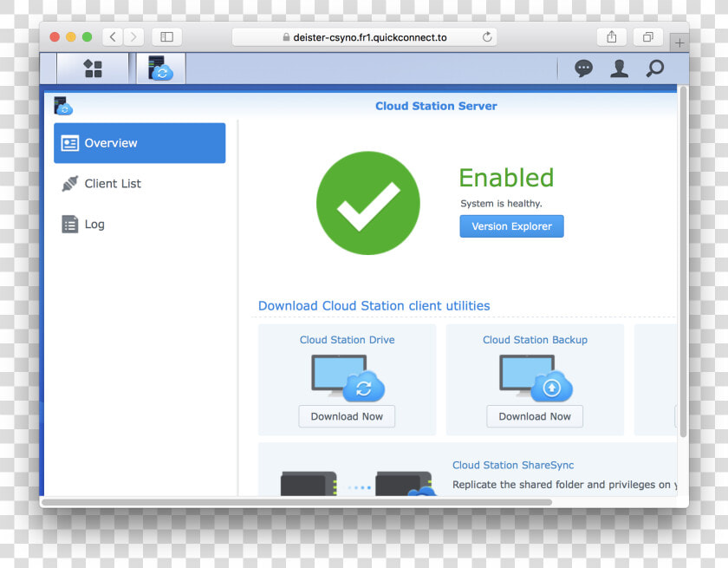The height and width of the screenshot is (568, 728).
Task: Click the horizontal scrollbar at the bottom
Action: [x=296, y=502]
